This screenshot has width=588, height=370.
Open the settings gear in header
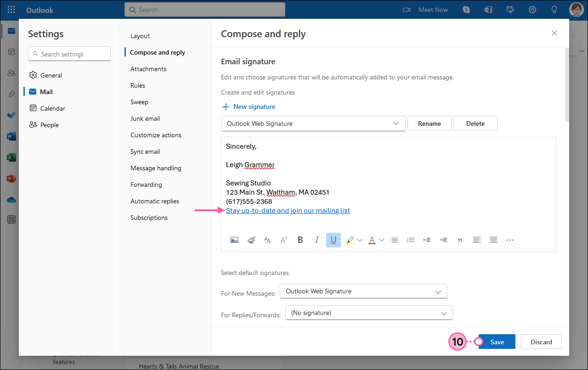click(x=532, y=10)
